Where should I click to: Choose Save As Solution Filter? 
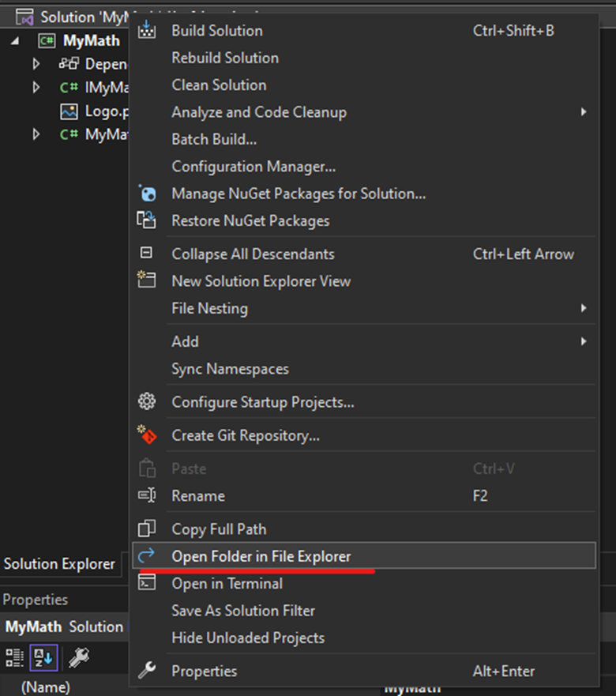[364, 611]
